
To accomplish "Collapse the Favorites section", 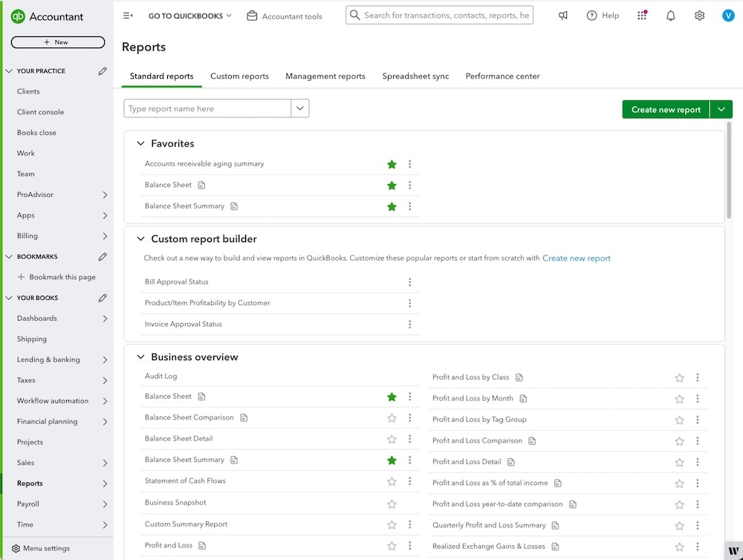I will pyautogui.click(x=140, y=143).
